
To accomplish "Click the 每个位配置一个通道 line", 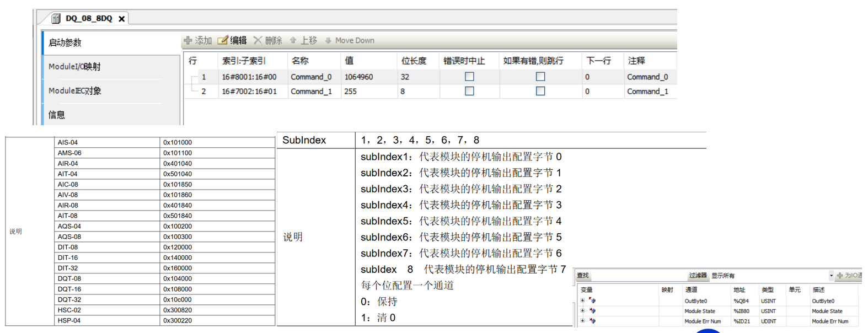I will pyautogui.click(x=407, y=285).
